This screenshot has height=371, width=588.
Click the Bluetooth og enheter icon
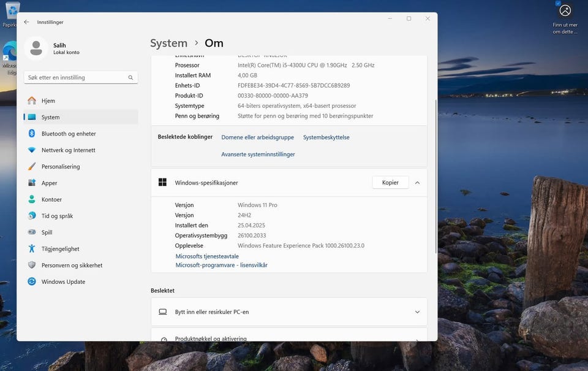pyautogui.click(x=32, y=134)
